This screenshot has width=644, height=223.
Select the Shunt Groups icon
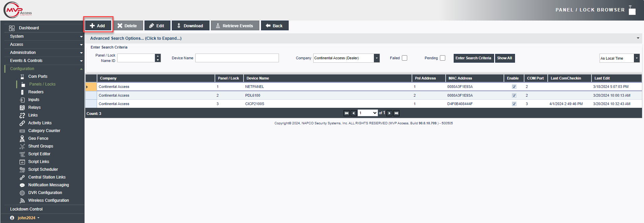(22, 146)
